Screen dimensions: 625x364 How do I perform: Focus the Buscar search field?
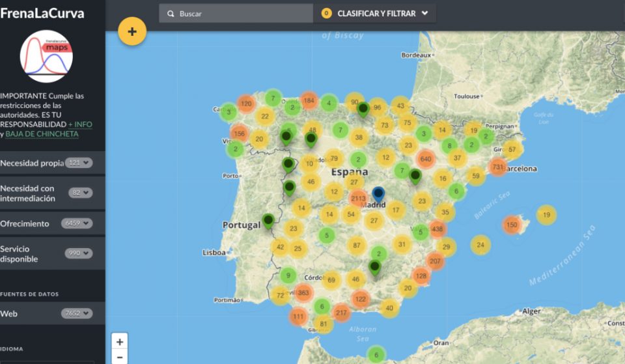tap(236, 14)
